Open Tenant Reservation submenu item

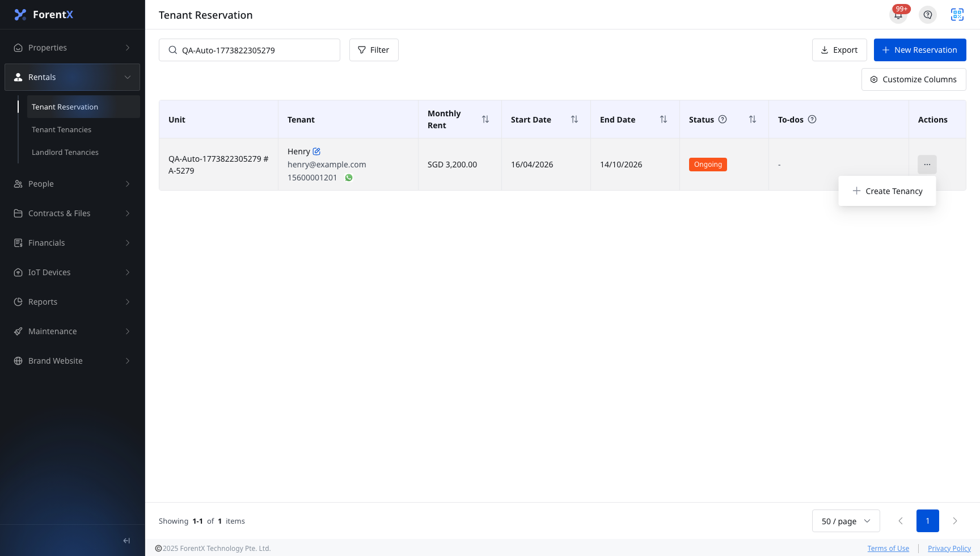click(83, 107)
